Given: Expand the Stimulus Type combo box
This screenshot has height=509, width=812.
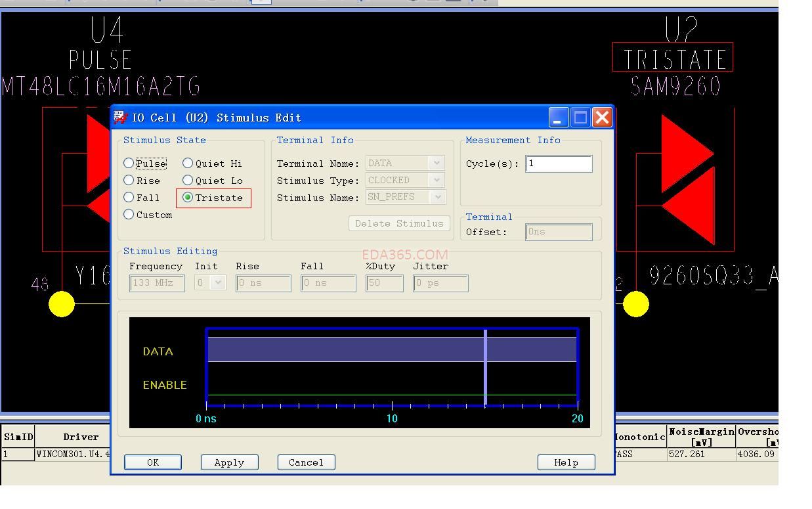Looking at the screenshot, I should tap(437, 180).
